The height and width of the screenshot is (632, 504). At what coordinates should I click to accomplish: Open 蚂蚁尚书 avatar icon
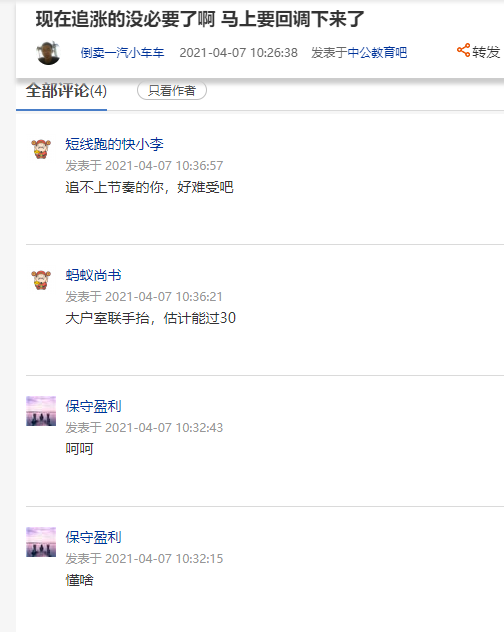click(x=41, y=280)
